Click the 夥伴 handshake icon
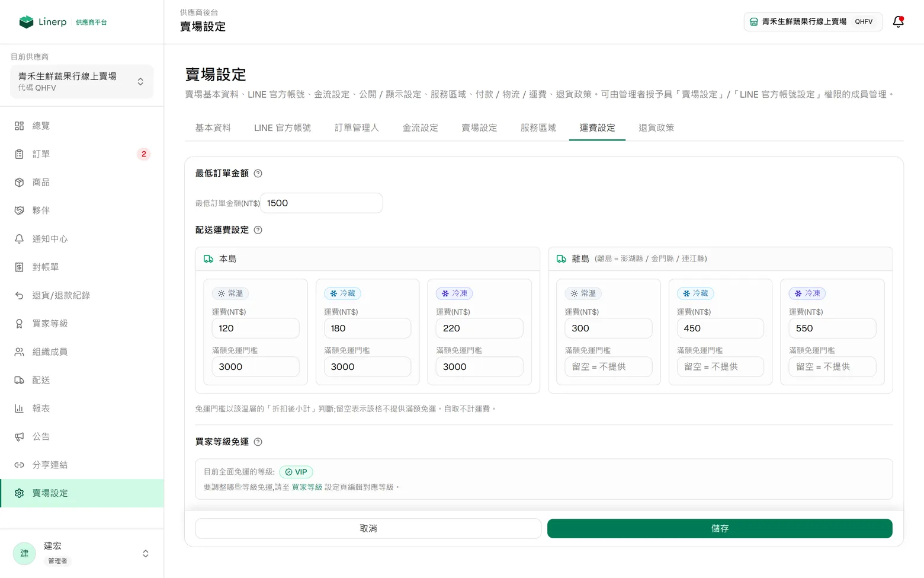The width and height of the screenshot is (924, 578). tap(19, 210)
